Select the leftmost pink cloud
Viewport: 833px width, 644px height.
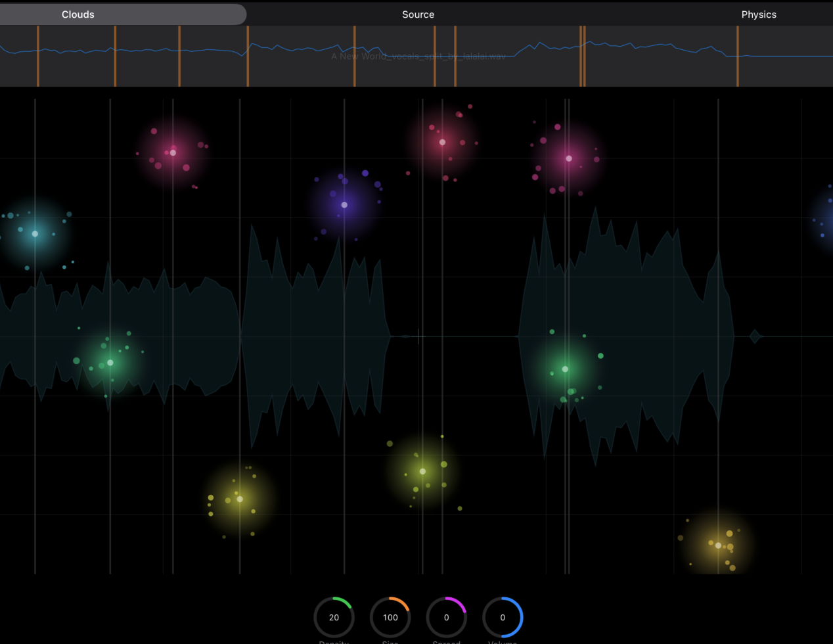[x=173, y=152]
